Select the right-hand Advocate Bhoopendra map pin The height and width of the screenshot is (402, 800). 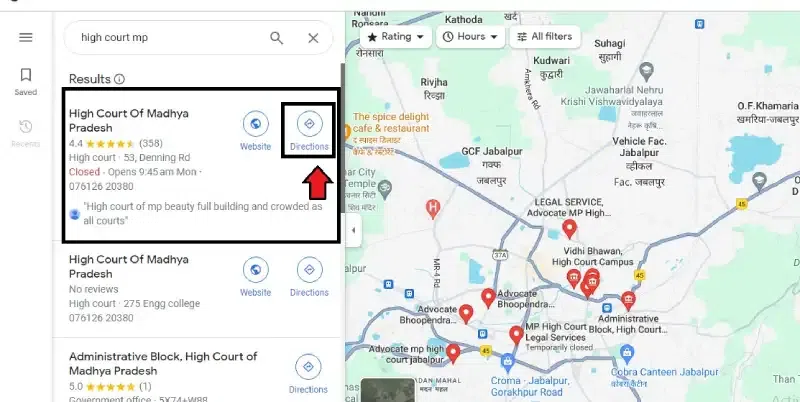pos(488,297)
